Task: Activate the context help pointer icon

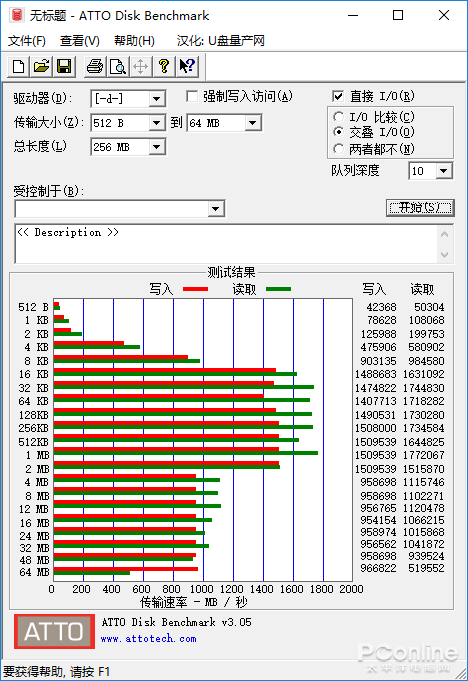Action: pos(187,66)
